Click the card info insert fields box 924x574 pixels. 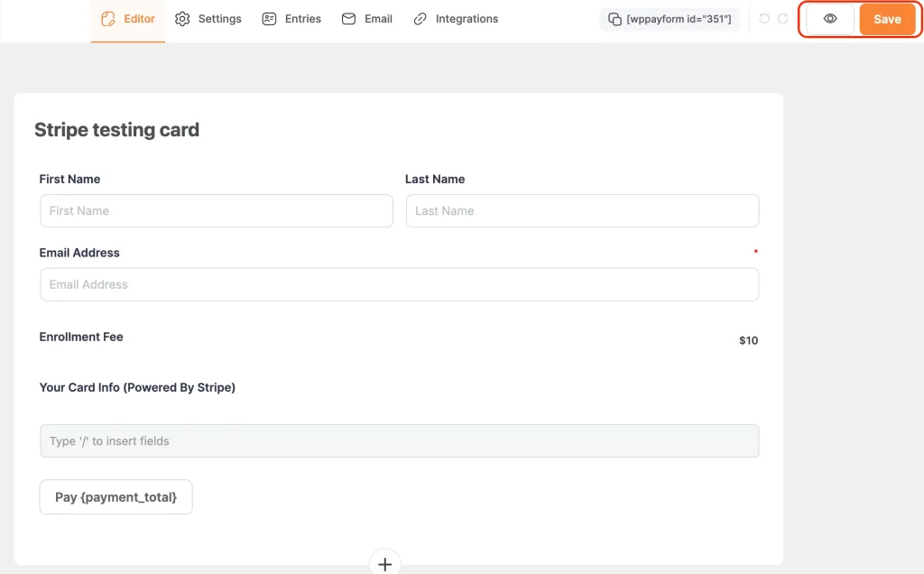click(399, 440)
